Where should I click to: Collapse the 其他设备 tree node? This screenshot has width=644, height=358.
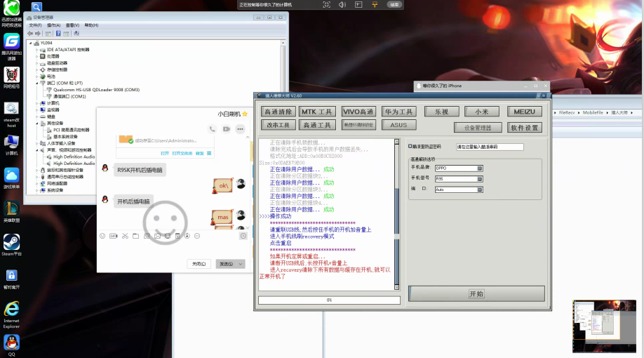click(x=37, y=124)
